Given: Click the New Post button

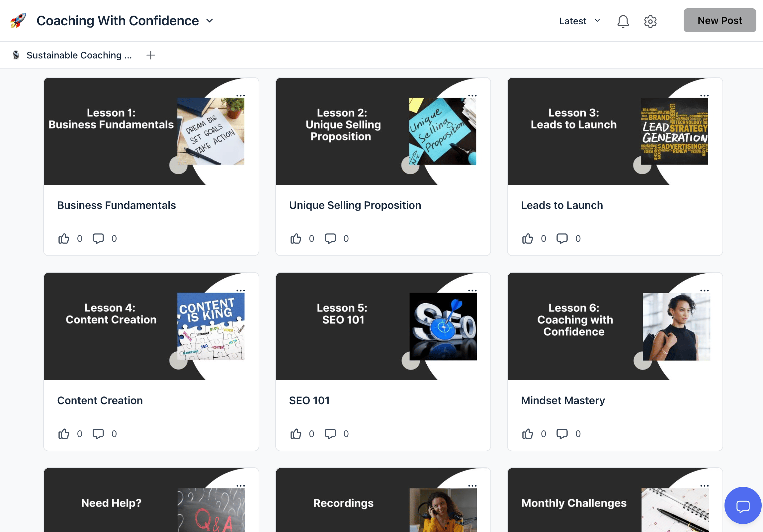Looking at the screenshot, I should tap(720, 20).
